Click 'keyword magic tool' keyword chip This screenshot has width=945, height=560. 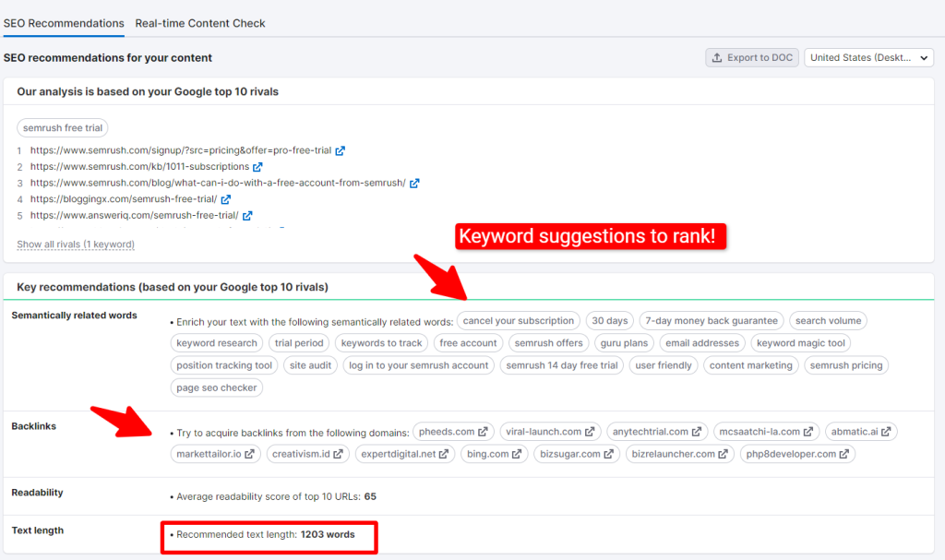tap(801, 343)
